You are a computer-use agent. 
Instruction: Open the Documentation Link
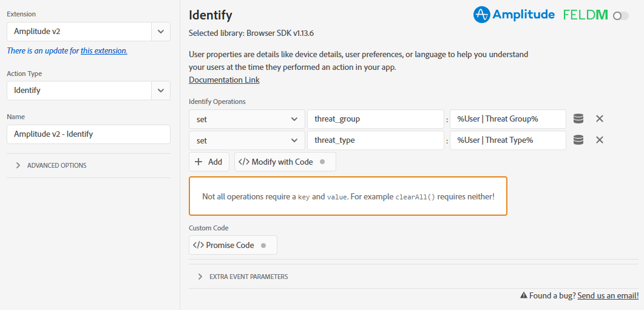(224, 80)
